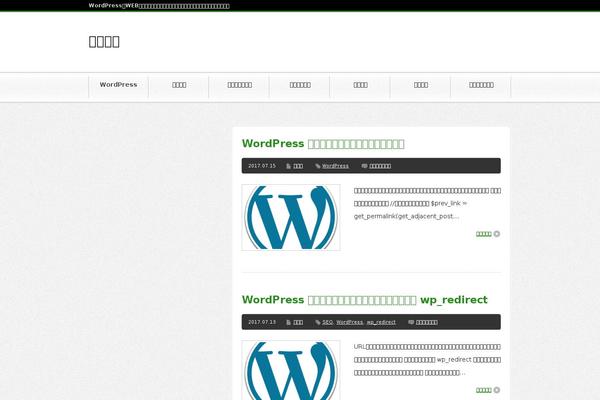
Task: Click the tag icon before the SEO tag
Action: (x=318, y=322)
